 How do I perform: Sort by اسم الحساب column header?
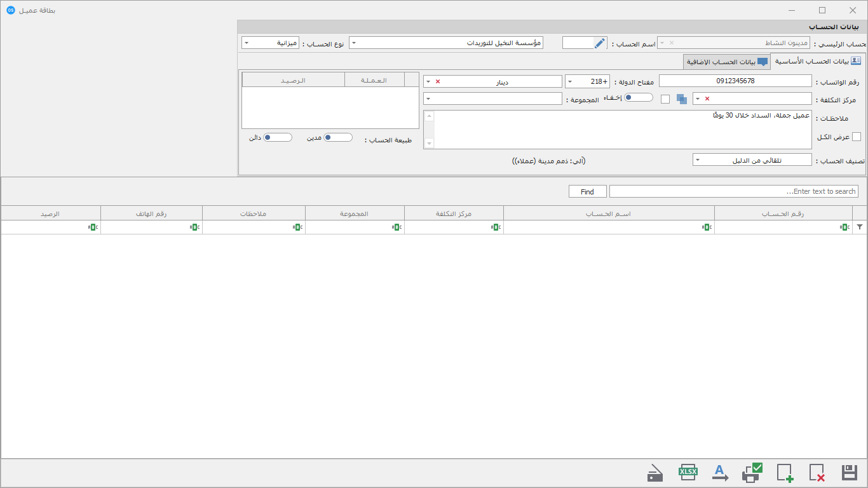[609, 213]
